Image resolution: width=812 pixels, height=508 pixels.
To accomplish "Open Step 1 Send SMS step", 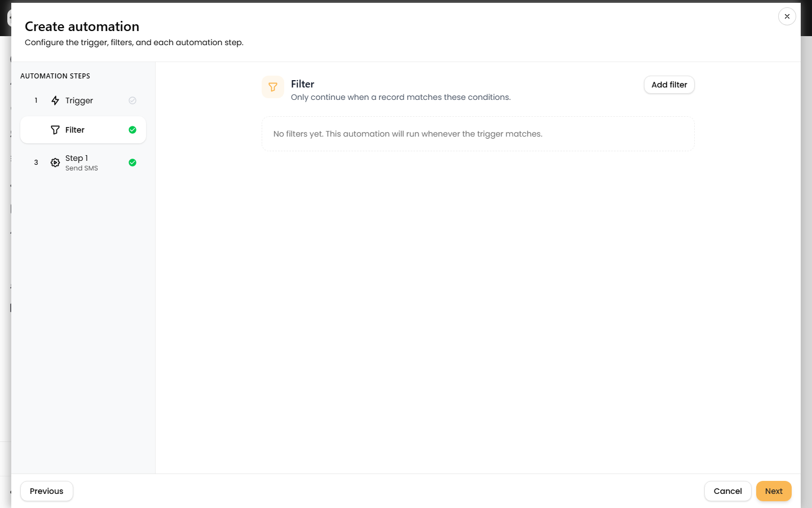I will coord(83,163).
